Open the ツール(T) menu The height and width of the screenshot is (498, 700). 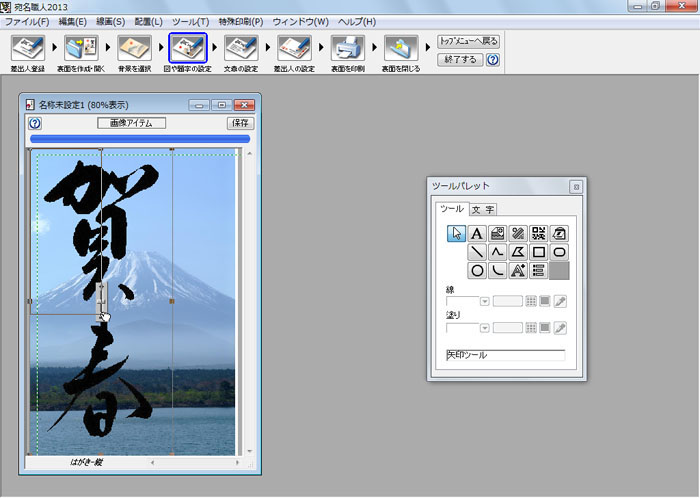click(x=190, y=21)
